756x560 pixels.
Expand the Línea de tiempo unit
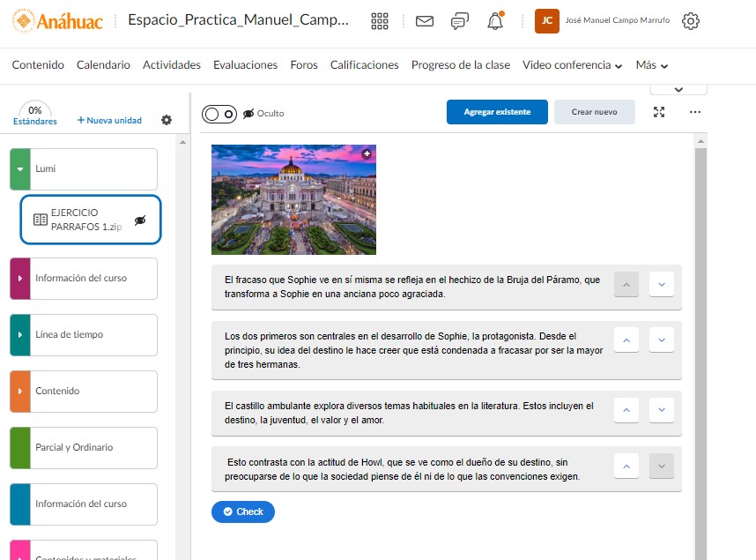pyautogui.click(x=20, y=335)
